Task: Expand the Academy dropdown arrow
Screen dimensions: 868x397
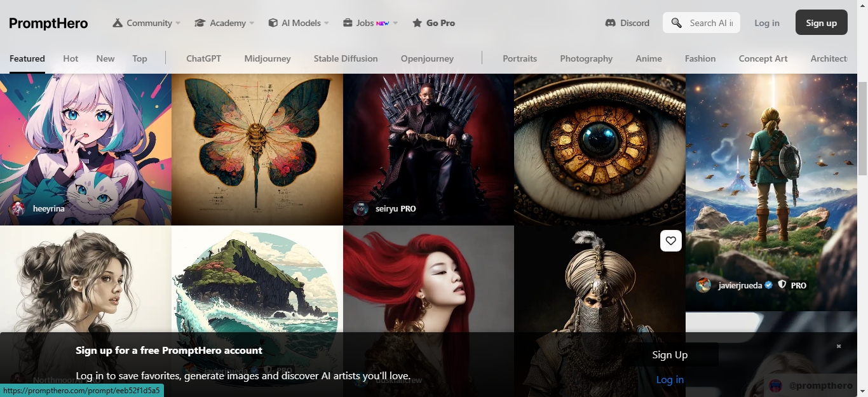Action: tap(252, 24)
